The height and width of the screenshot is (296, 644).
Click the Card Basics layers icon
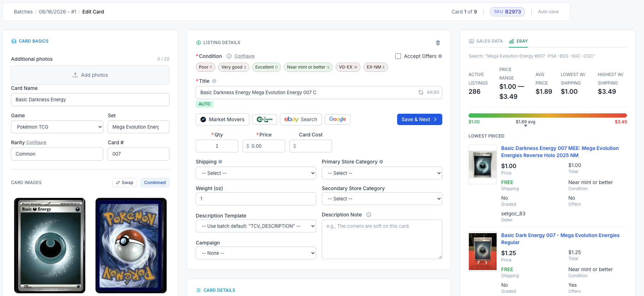point(14,41)
